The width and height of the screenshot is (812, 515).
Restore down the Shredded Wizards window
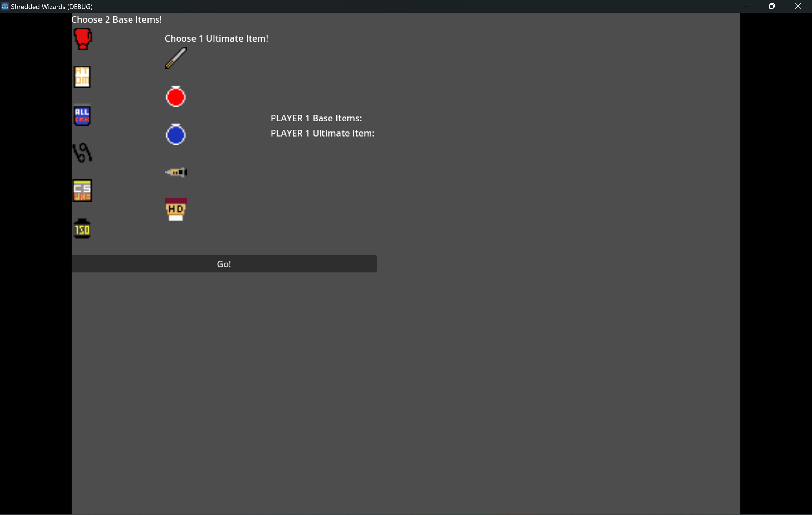pos(772,6)
